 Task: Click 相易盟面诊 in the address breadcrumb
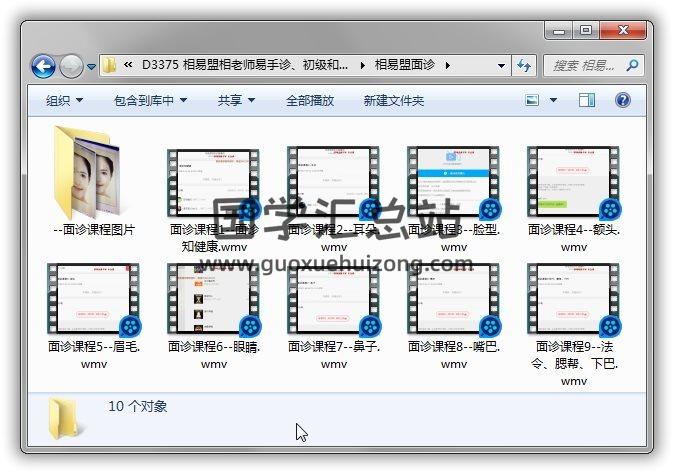click(405, 66)
